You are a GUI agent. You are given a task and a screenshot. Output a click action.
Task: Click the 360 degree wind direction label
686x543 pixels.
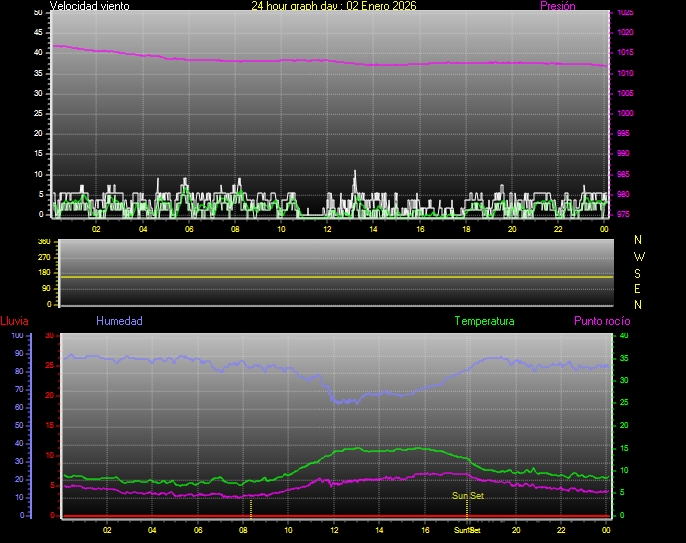point(43,242)
